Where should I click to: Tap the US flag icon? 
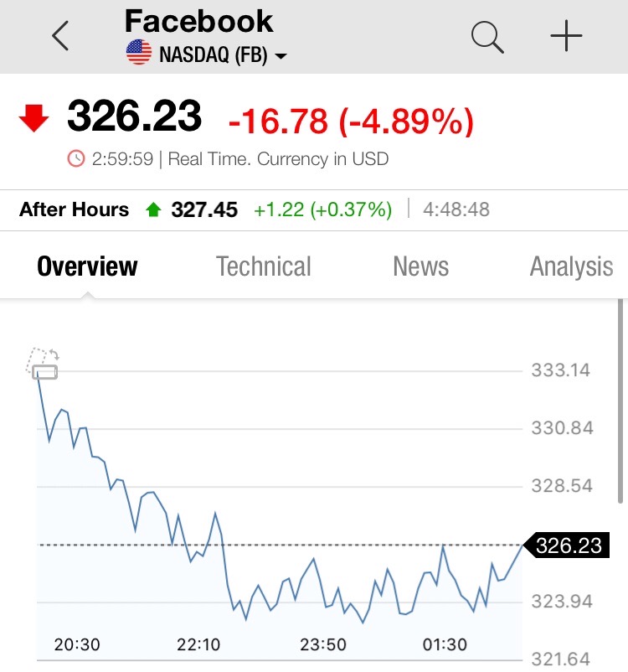pyautogui.click(x=138, y=55)
